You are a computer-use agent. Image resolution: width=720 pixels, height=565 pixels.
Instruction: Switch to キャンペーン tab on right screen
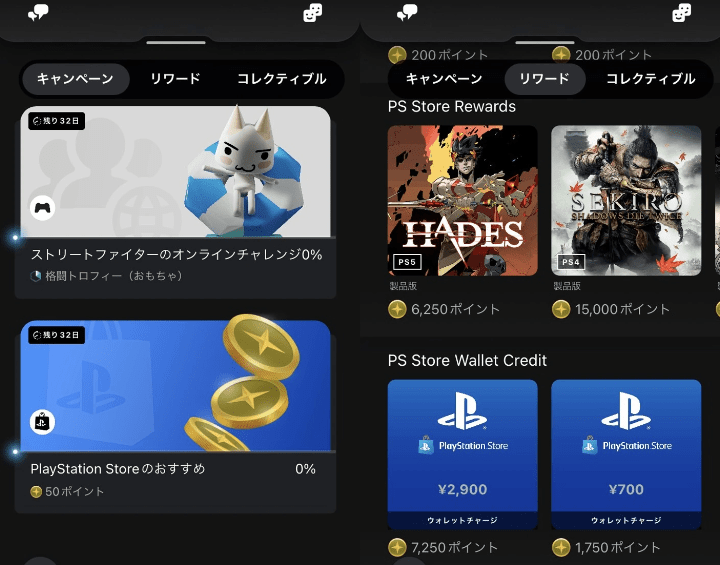coord(444,79)
